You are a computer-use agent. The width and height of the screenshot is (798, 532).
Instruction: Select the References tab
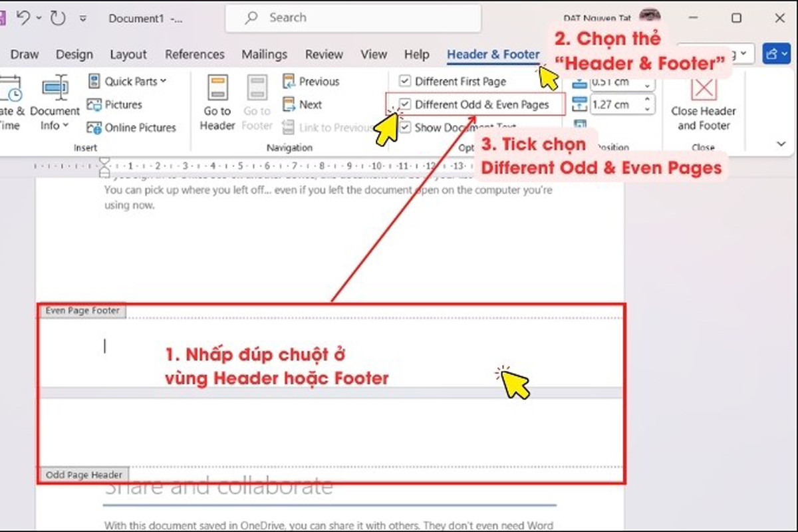[x=195, y=55]
